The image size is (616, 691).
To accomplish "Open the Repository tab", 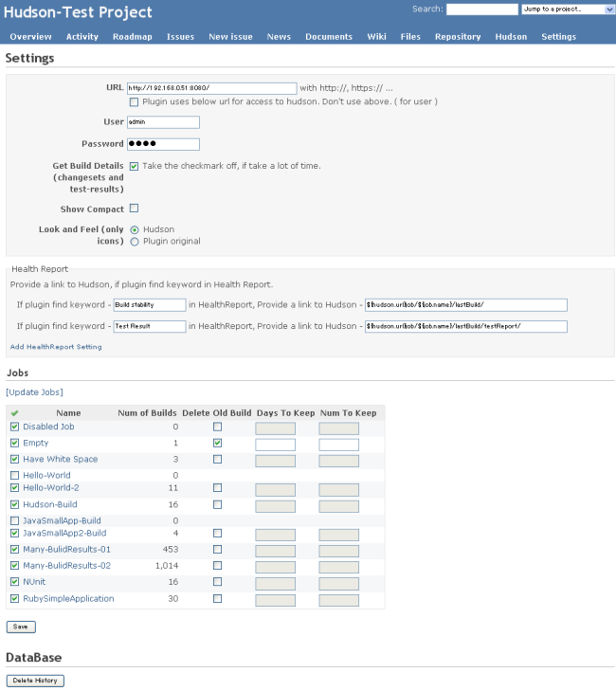I will (458, 37).
